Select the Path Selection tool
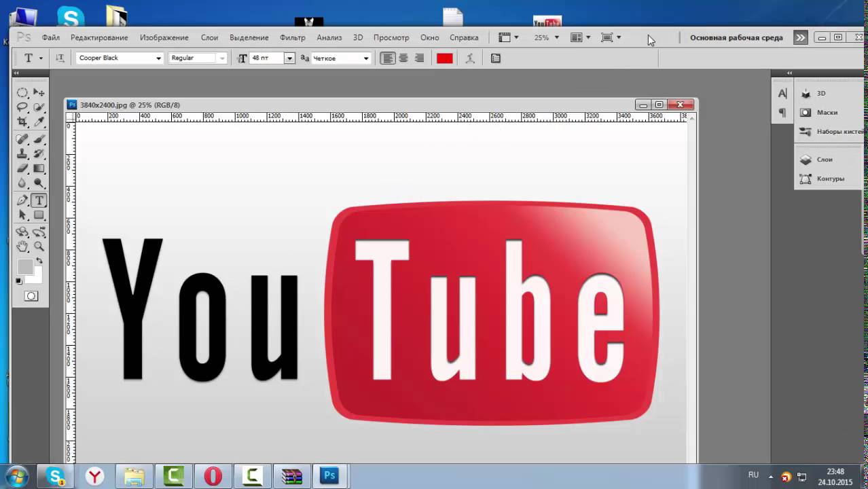Image resolution: width=868 pixels, height=489 pixels. point(22,215)
